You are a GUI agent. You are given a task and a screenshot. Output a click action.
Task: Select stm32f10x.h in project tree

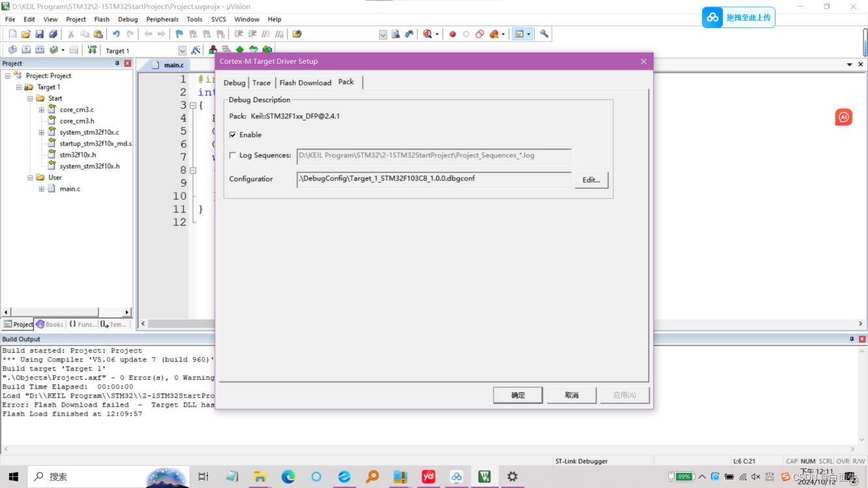pos(77,155)
